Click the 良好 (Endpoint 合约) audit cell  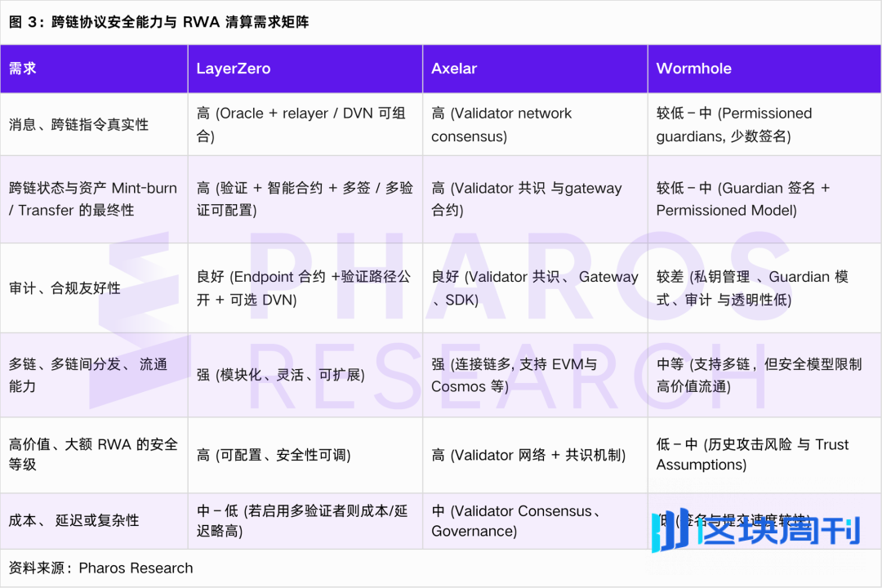point(302,287)
